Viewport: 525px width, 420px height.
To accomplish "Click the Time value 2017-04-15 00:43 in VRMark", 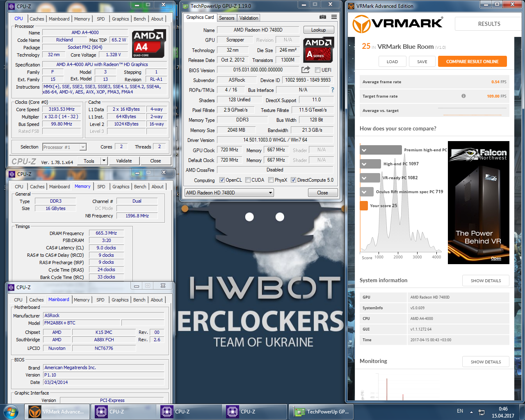I will click(x=431, y=340).
